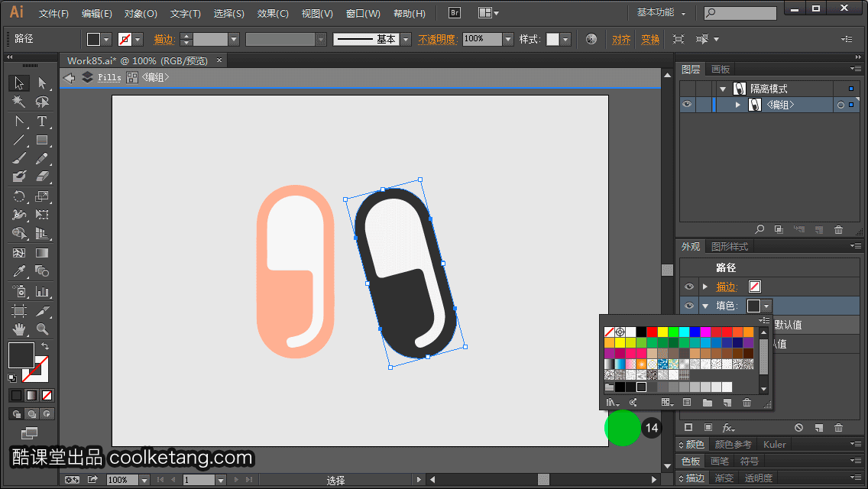Select the Paintbrush tool
This screenshot has height=489, width=868.
(19, 159)
